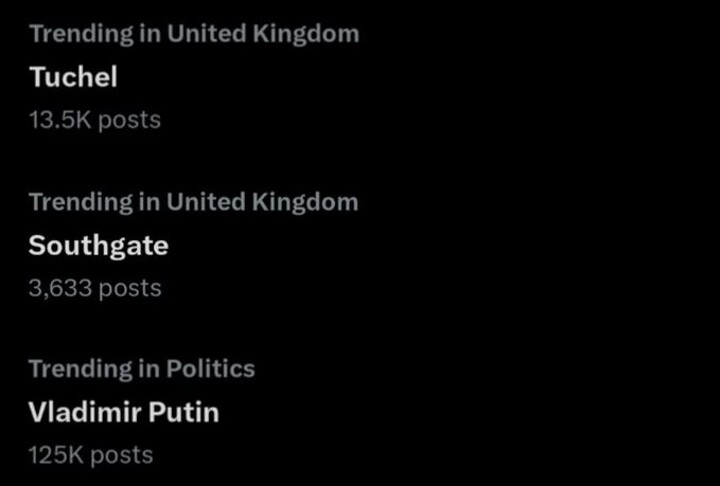
Task: Tap the word Politics in category label
Action: click(x=208, y=369)
